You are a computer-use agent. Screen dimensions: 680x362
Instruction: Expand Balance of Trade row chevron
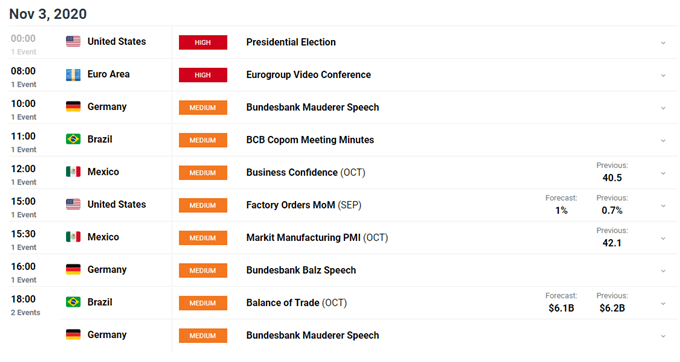(x=663, y=303)
